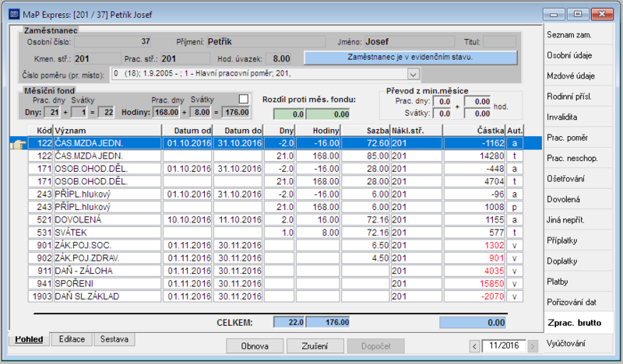This screenshot has height=364, width=623.
Task: Open Prac. neschop. section
Action: [579, 159]
